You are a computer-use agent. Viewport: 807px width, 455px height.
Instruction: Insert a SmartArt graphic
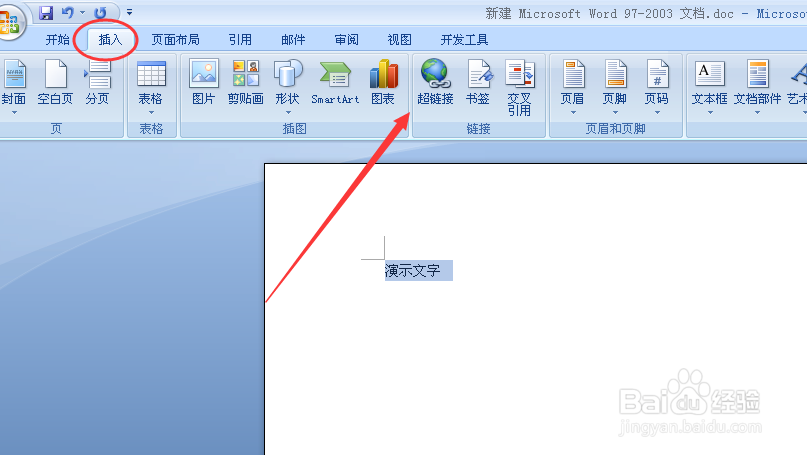(x=335, y=82)
